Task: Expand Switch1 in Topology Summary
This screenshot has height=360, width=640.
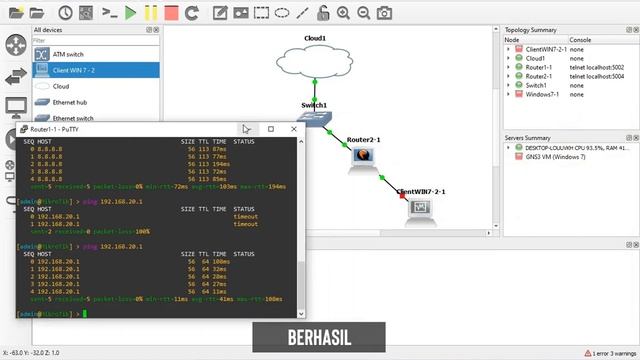Action: click(x=509, y=85)
